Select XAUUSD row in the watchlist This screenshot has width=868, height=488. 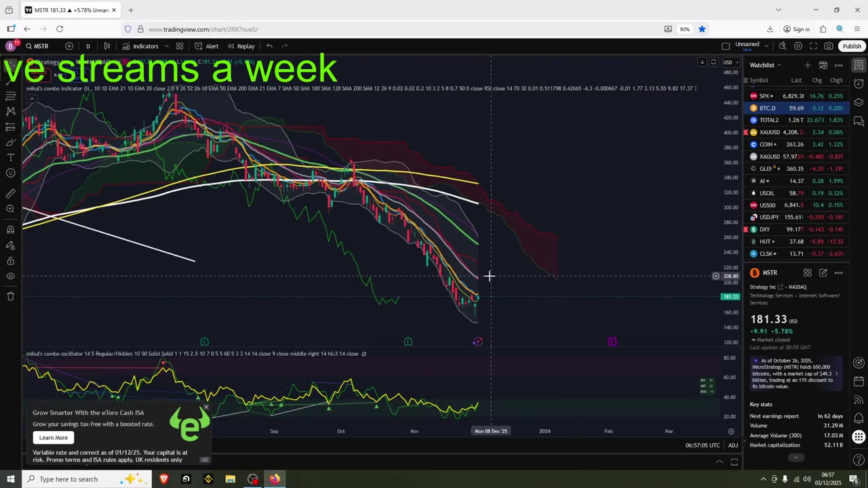pyautogui.click(x=796, y=132)
